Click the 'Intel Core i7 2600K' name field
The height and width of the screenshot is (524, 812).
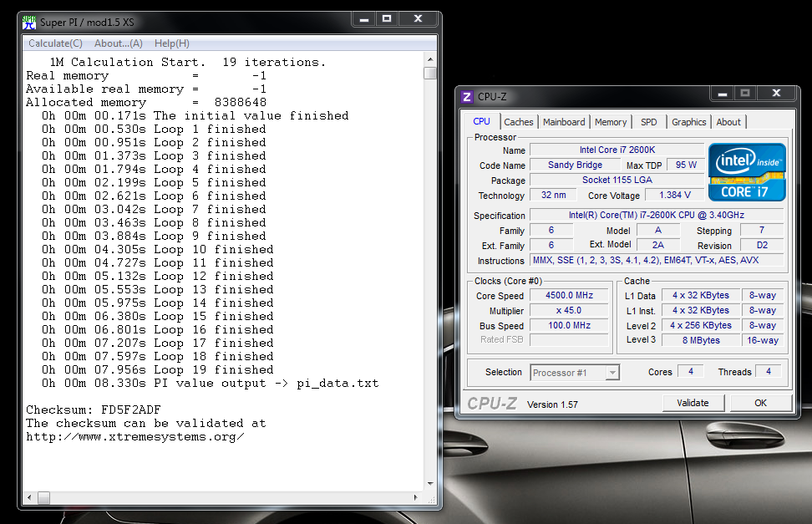coord(617,150)
